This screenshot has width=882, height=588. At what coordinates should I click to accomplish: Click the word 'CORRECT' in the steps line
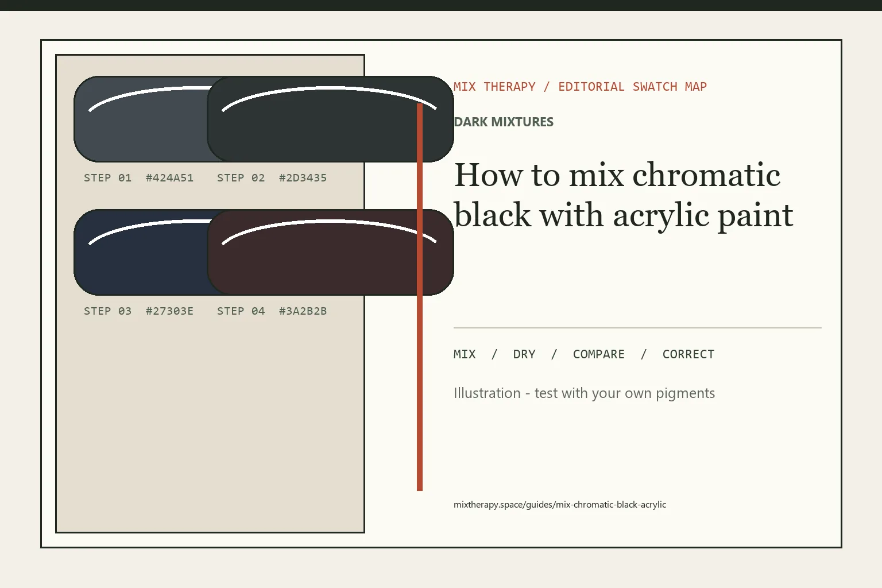[x=688, y=354]
